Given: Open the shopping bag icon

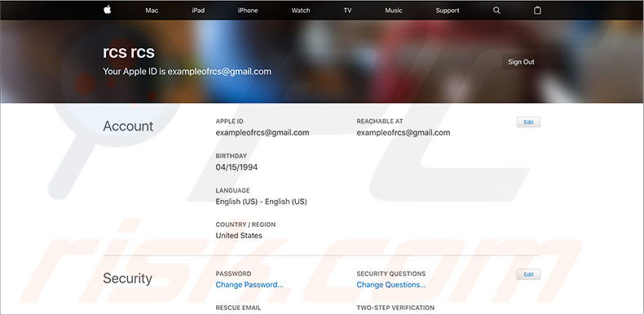Looking at the screenshot, I should click(x=537, y=11).
